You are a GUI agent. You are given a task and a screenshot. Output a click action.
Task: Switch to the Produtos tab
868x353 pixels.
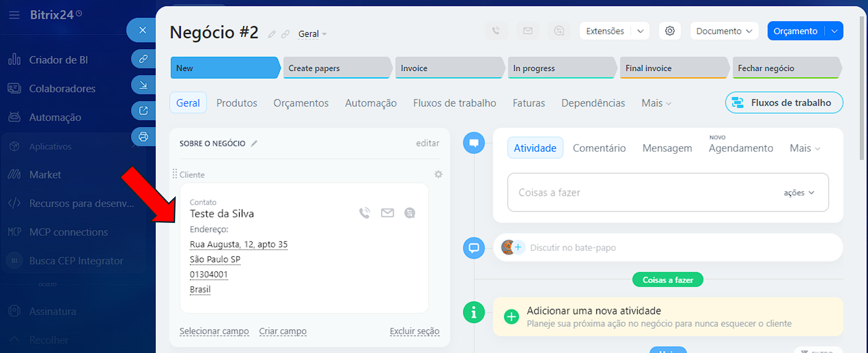[x=237, y=103]
